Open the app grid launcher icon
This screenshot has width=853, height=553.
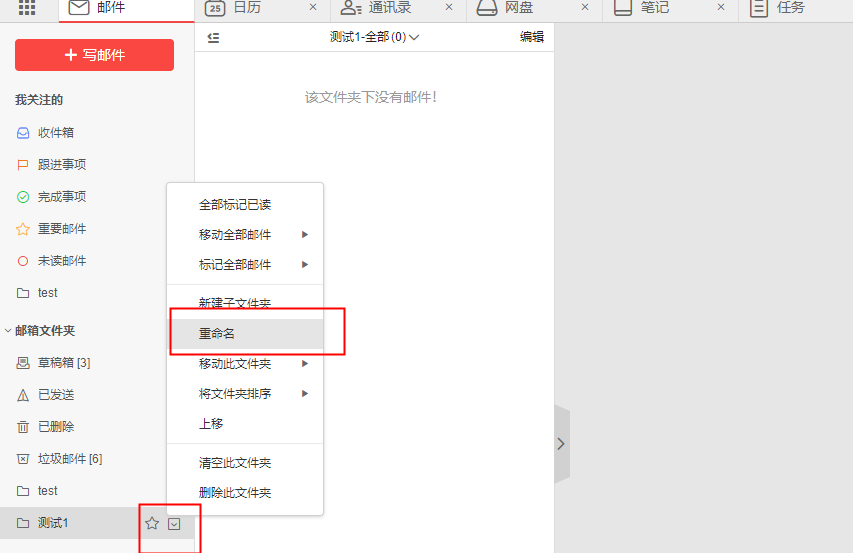click(27, 8)
